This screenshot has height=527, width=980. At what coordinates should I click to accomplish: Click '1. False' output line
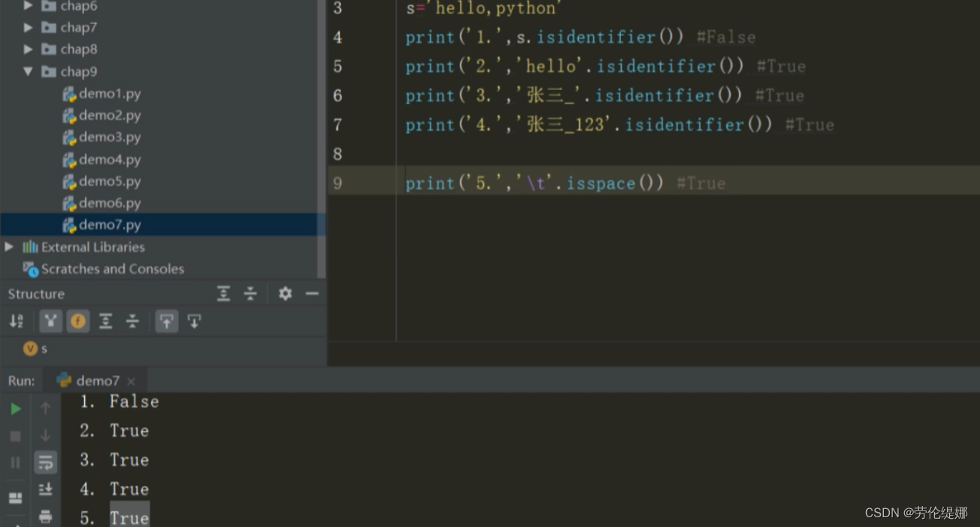(x=119, y=402)
